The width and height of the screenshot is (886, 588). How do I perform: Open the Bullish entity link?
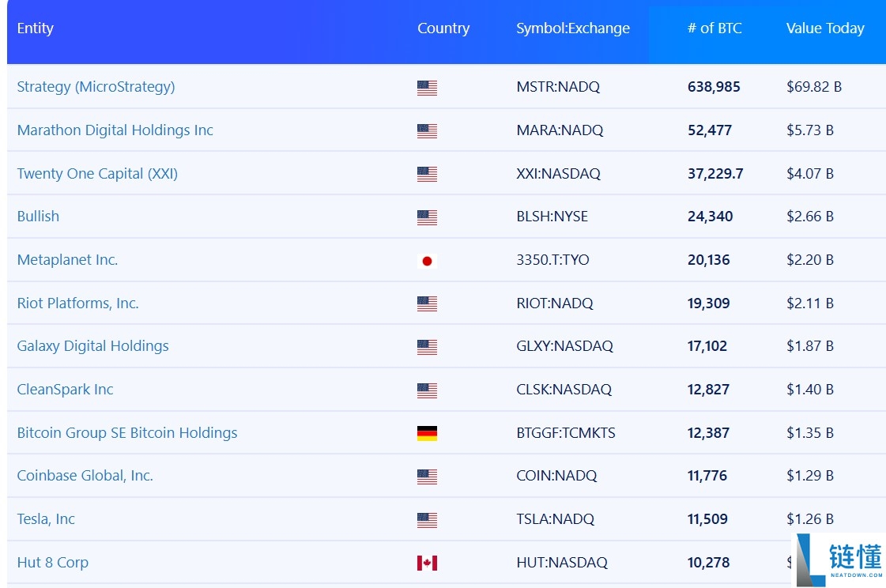pos(38,217)
